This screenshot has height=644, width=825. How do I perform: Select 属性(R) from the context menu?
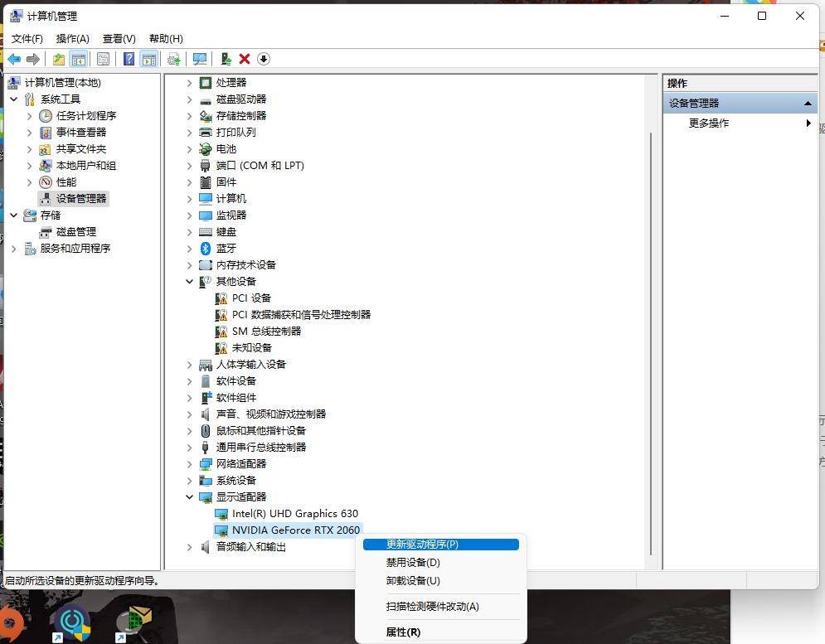pos(404,632)
